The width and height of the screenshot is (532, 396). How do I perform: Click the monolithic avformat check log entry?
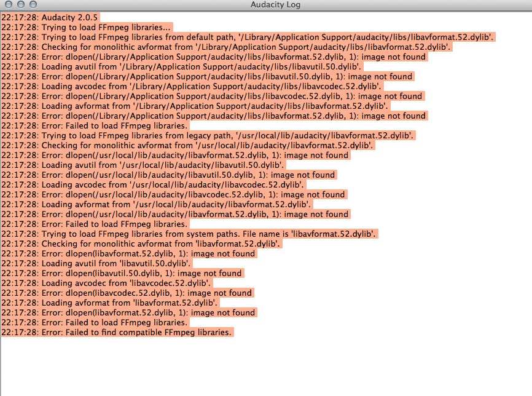click(184, 47)
